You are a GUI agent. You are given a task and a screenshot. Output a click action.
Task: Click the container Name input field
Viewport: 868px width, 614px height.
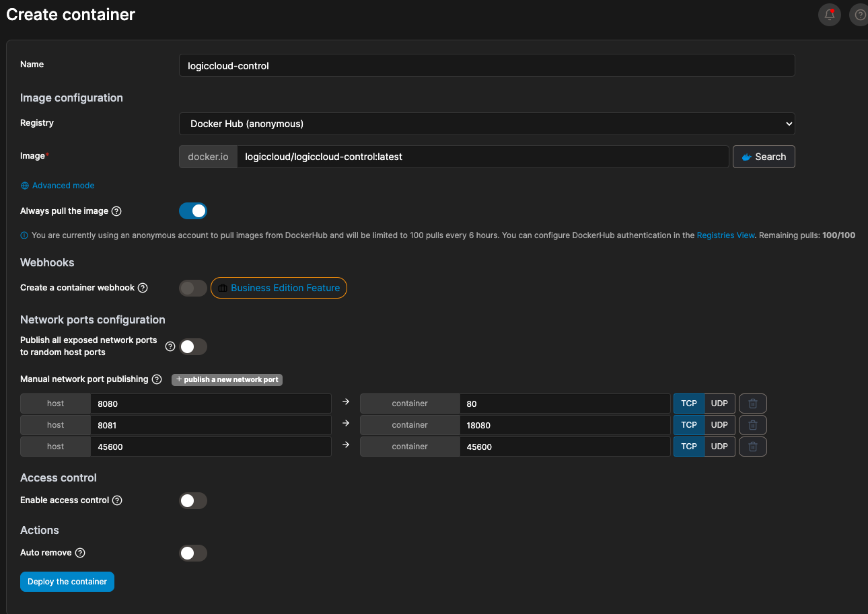coord(486,66)
